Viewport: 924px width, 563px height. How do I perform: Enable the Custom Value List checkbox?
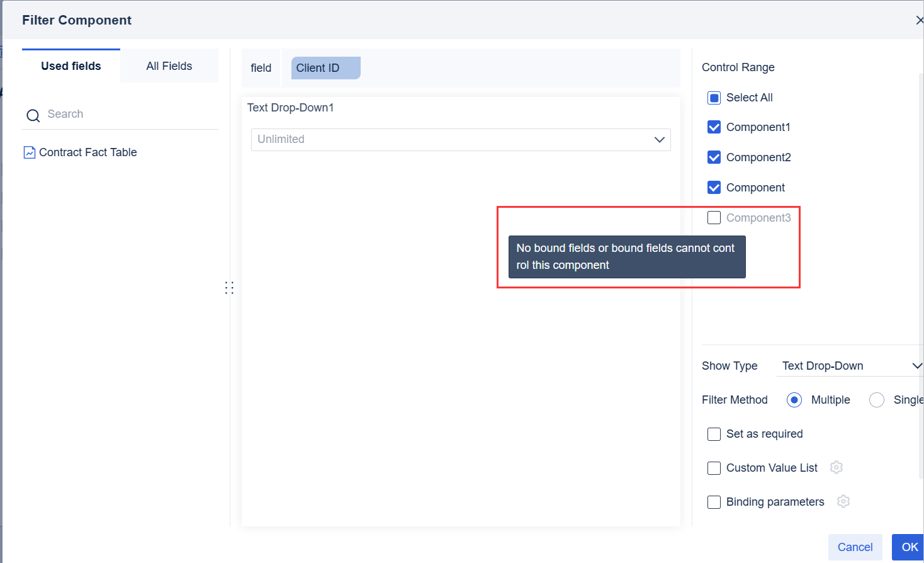[714, 468]
